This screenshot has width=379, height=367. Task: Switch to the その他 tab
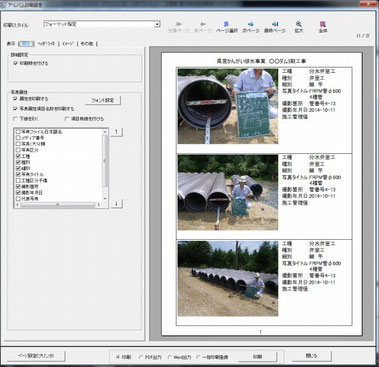click(87, 44)
